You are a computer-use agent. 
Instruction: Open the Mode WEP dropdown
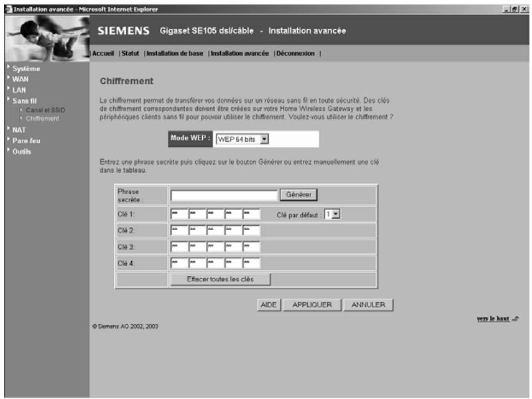click(x=242, y=139)
